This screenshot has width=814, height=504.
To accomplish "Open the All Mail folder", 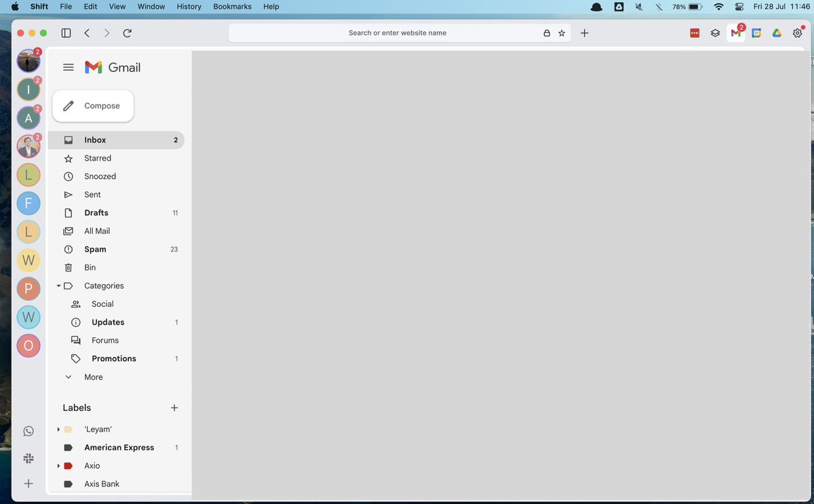I will 116,231.
